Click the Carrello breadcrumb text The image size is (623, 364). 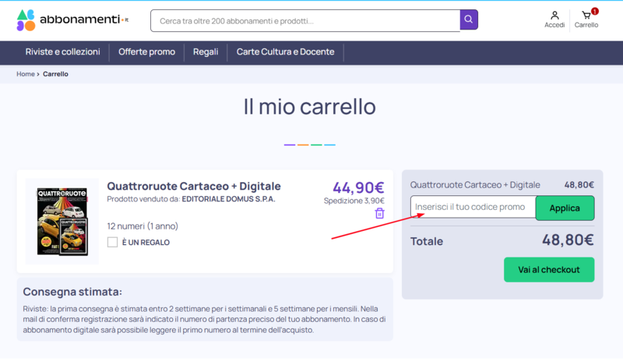(x=55, y=74)
